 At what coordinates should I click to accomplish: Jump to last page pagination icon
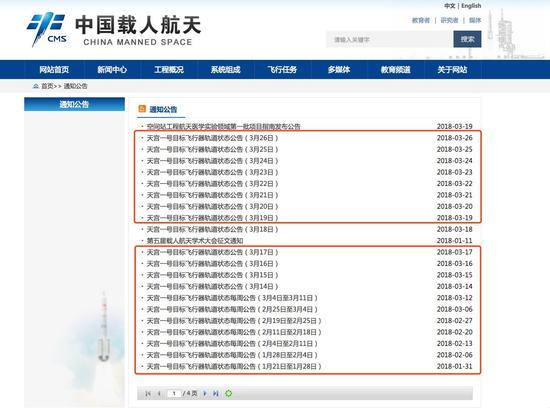point(216,394)
